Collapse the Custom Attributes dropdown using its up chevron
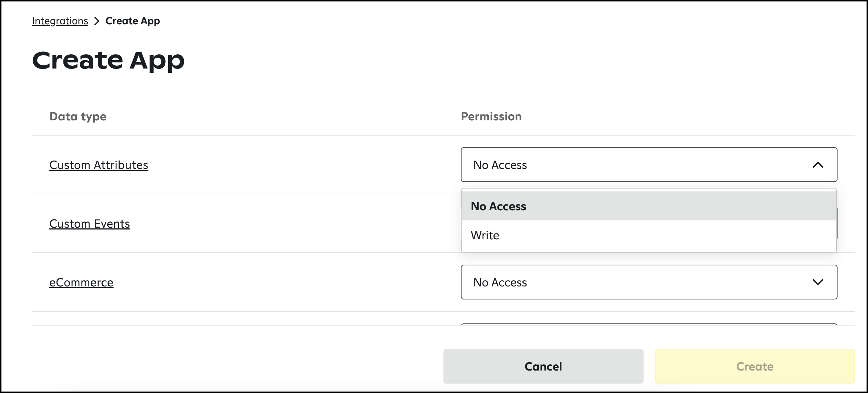Viewport: 868px width, 393px height. coord(818,165)
